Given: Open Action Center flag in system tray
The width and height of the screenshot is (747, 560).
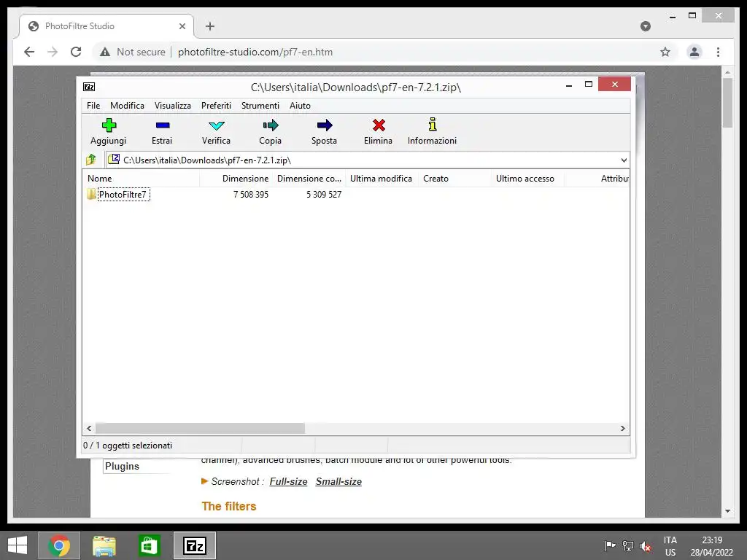Looking at the screenshot, I should (610, 545).
